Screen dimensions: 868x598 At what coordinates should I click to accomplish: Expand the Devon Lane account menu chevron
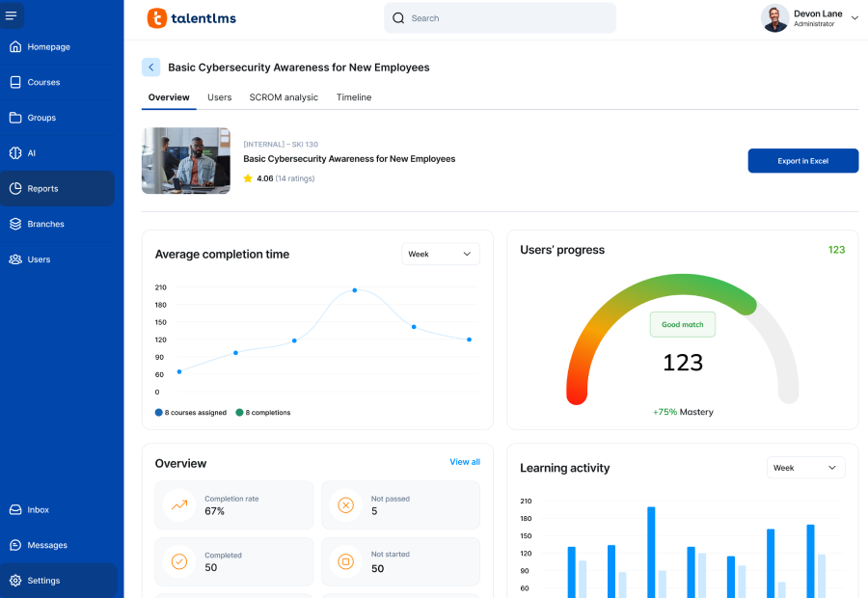pos(854,18)
